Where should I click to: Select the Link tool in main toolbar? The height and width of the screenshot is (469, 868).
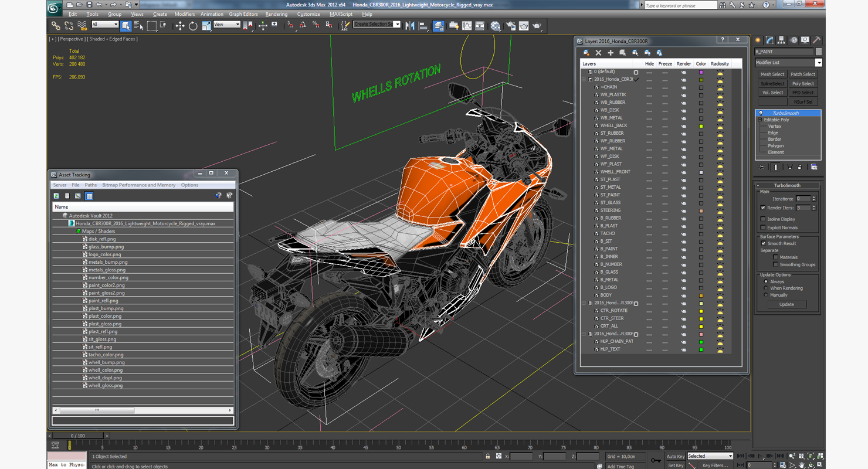[55, 26]
